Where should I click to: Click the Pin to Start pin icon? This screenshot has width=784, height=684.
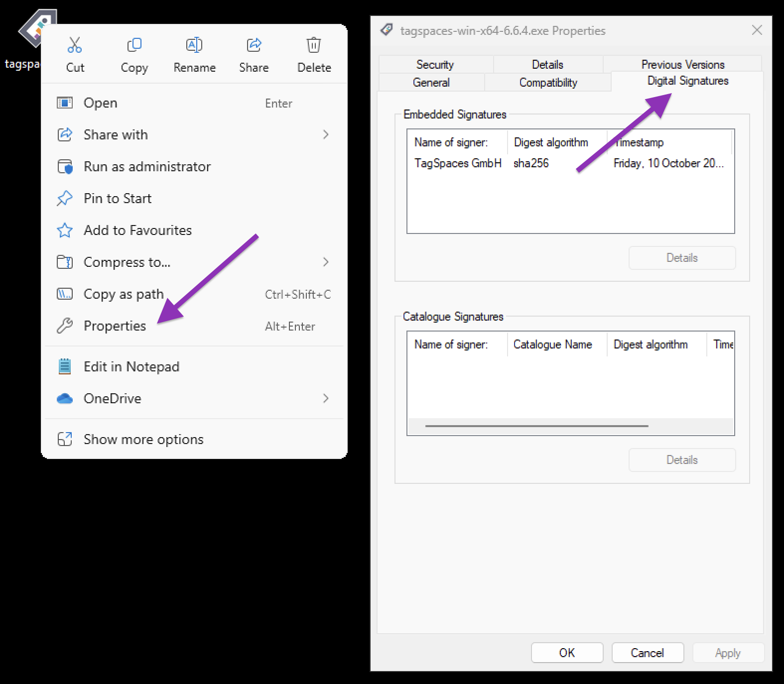click(x=65, y=198)
